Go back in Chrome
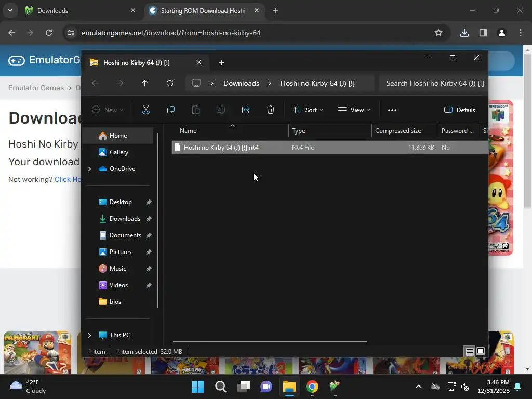Screen dimensions: 532x399 11,33
